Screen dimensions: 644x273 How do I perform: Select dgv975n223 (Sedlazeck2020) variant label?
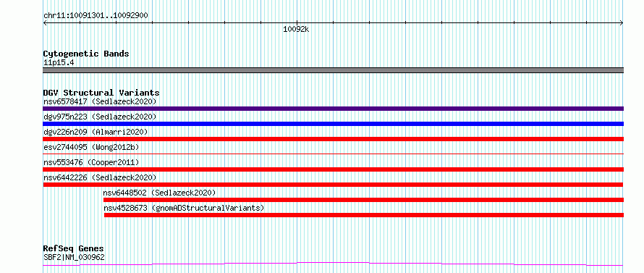tap(100, 117)
